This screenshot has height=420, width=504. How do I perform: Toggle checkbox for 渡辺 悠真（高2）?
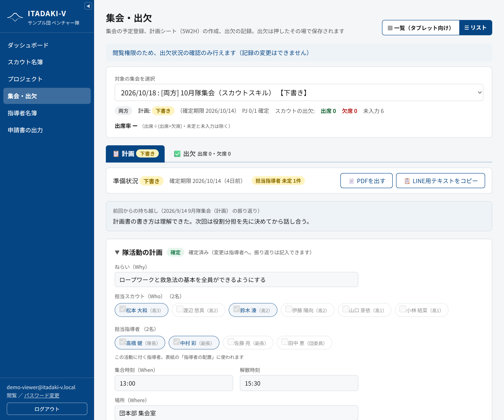click(180, 309)
